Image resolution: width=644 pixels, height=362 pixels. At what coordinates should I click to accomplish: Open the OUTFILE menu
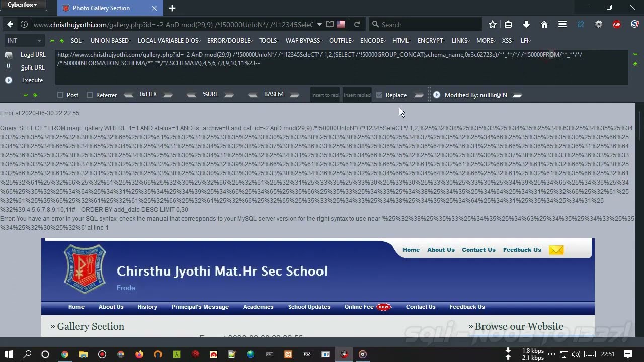(x=341, y=41)
